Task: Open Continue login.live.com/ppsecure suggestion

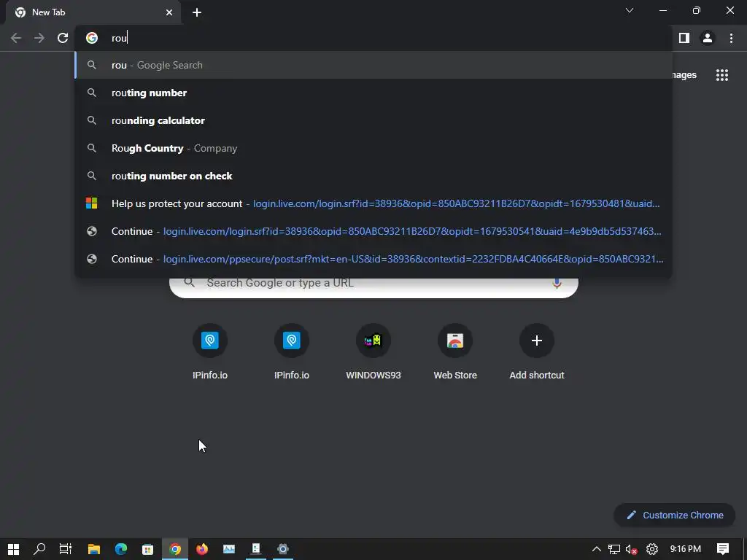Action: click(373, 259)
